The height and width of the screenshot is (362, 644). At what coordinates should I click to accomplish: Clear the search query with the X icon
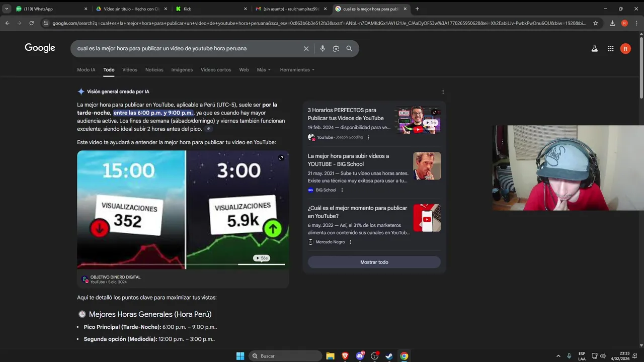click(x=306, y=49)
